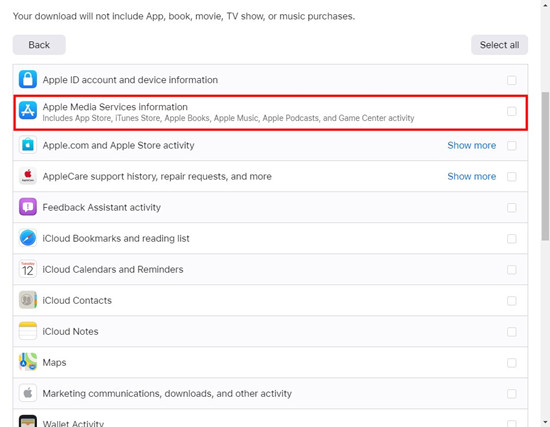Image resolution: width=550 pixels, height=427 pixels.
Task: Click the Safari compass bookmarks icon
Action: (28, 238)
